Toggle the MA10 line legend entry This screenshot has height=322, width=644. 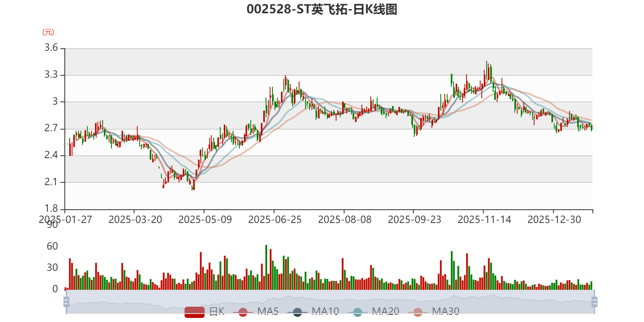point(313,312)
